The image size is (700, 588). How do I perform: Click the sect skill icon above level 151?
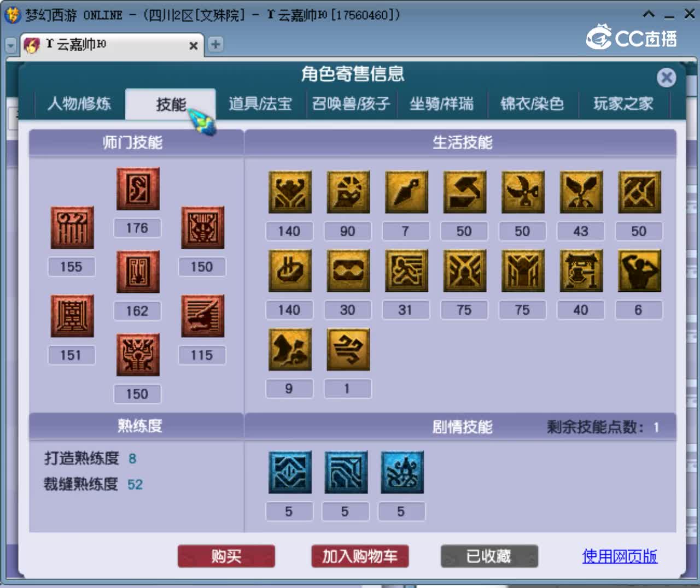tap(72, 316)
